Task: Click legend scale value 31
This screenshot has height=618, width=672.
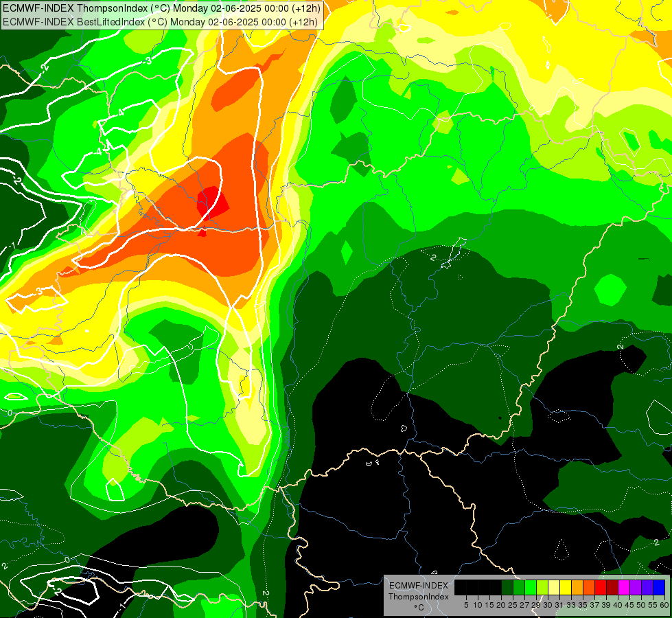Action: (x=559, y=605)
